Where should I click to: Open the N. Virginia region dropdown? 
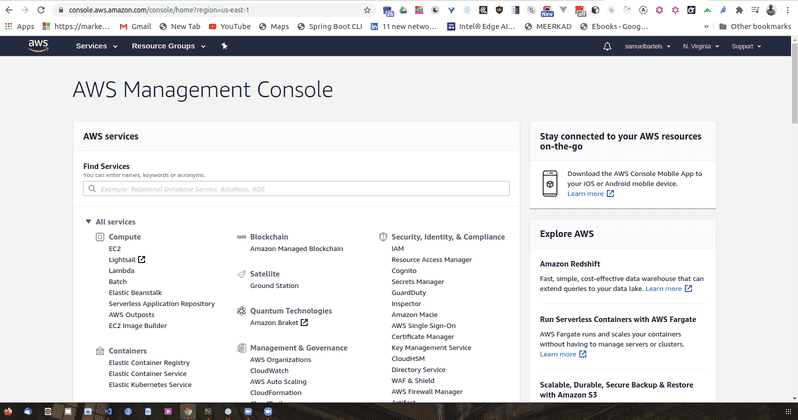click(x=701, y=46)
